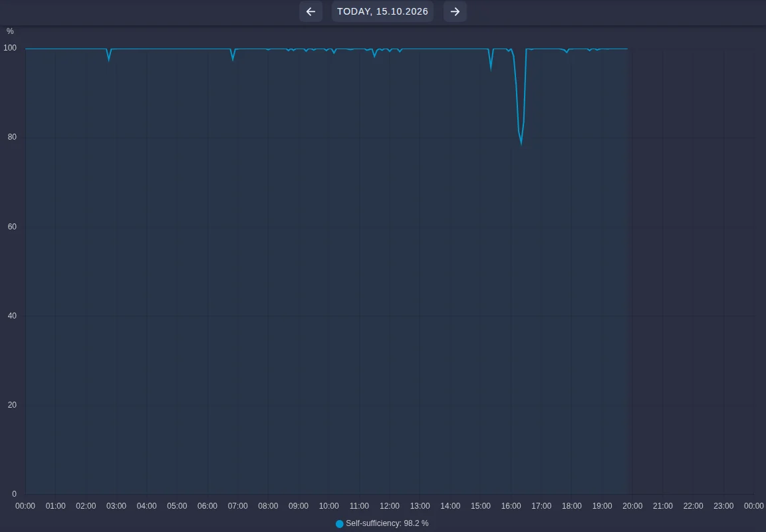Screen dimensions: 766x532
Task: Select the small dip before 03:00
Action: coord(108,60)
